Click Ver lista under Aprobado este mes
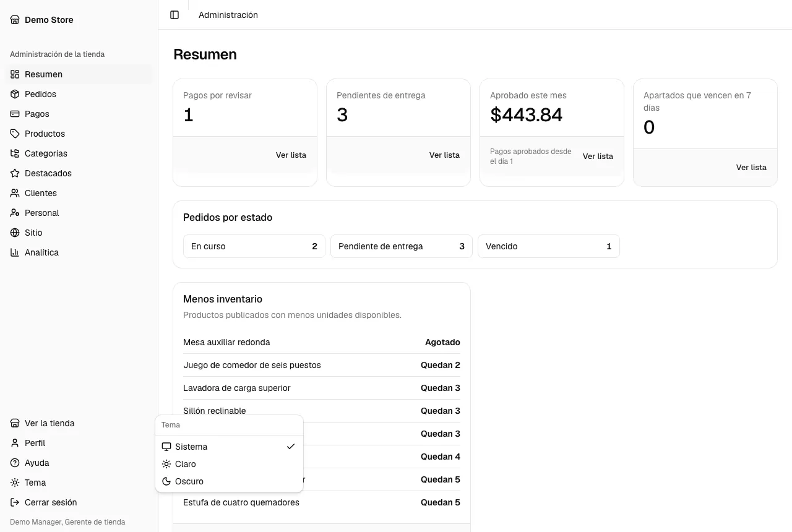Screen dimensions: 792x532 pyautogui.click(x=598, y=157)
